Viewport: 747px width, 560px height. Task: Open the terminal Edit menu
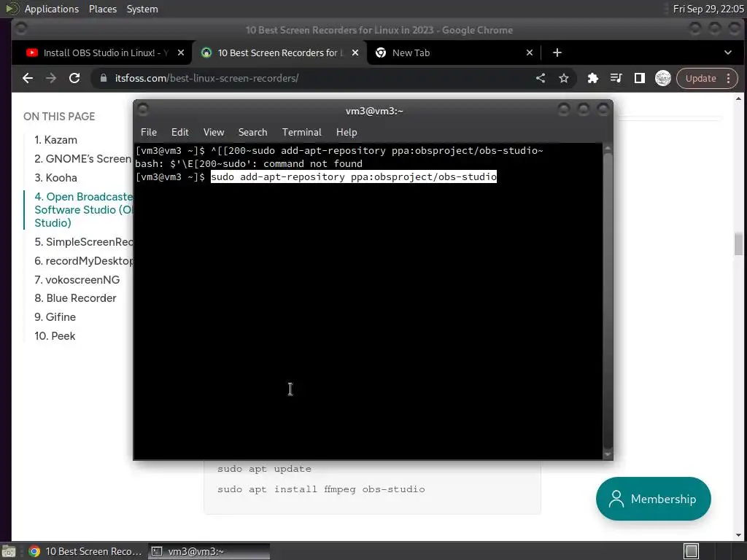click(179, 133)
